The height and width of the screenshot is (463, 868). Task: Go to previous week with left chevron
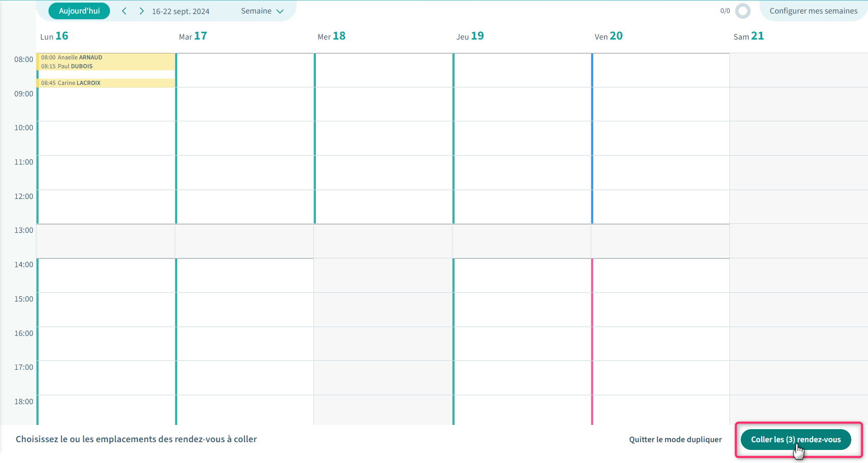[124, 11]
